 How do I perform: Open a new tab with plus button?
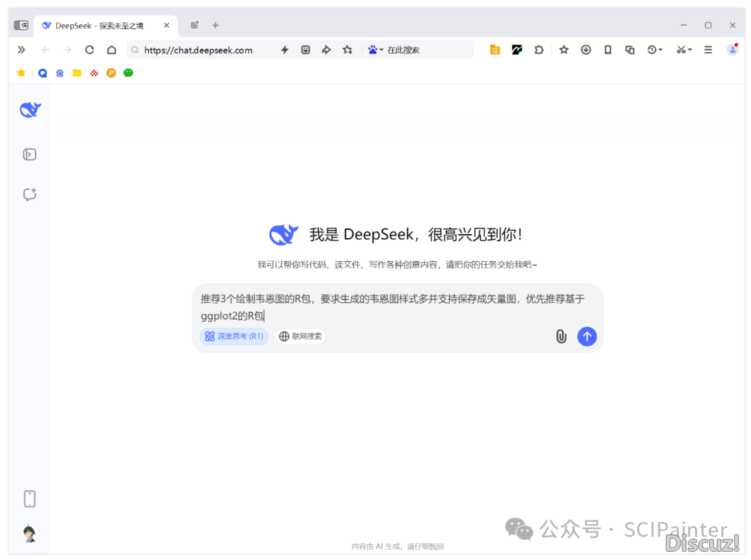pyautogui.click(x=216, y=26)
